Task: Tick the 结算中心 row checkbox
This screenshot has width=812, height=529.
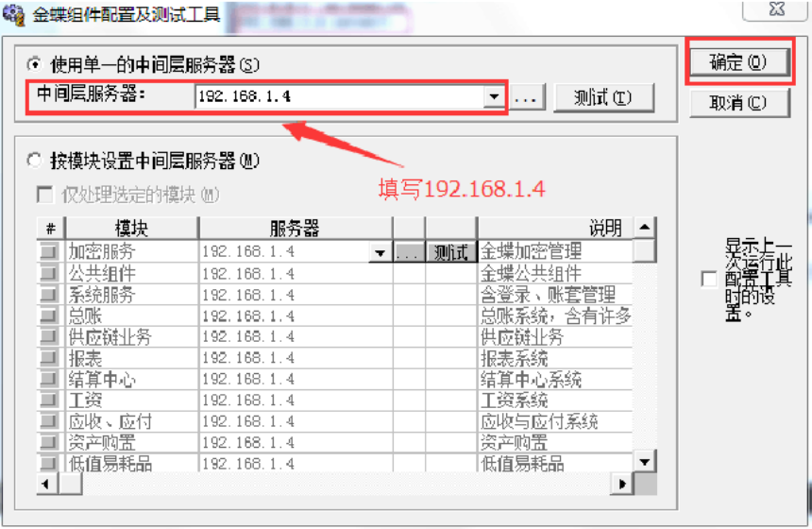Action: point(49,379)
